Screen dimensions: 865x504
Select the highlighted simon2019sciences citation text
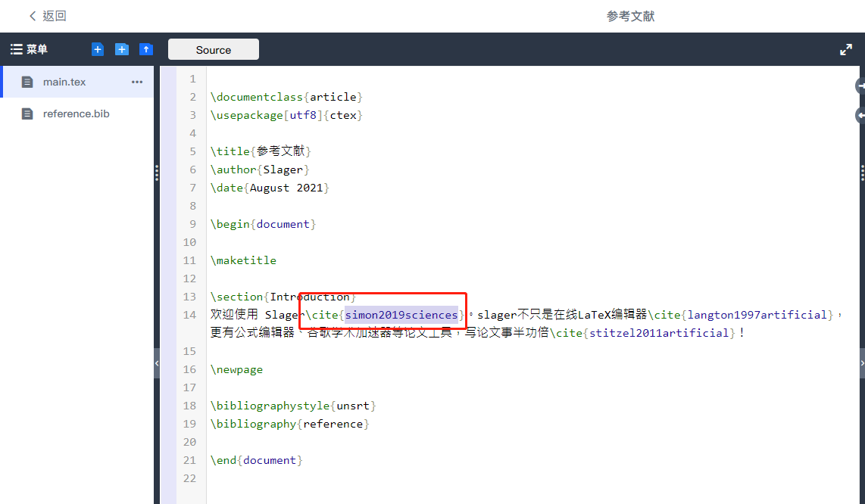coord(402,314)
